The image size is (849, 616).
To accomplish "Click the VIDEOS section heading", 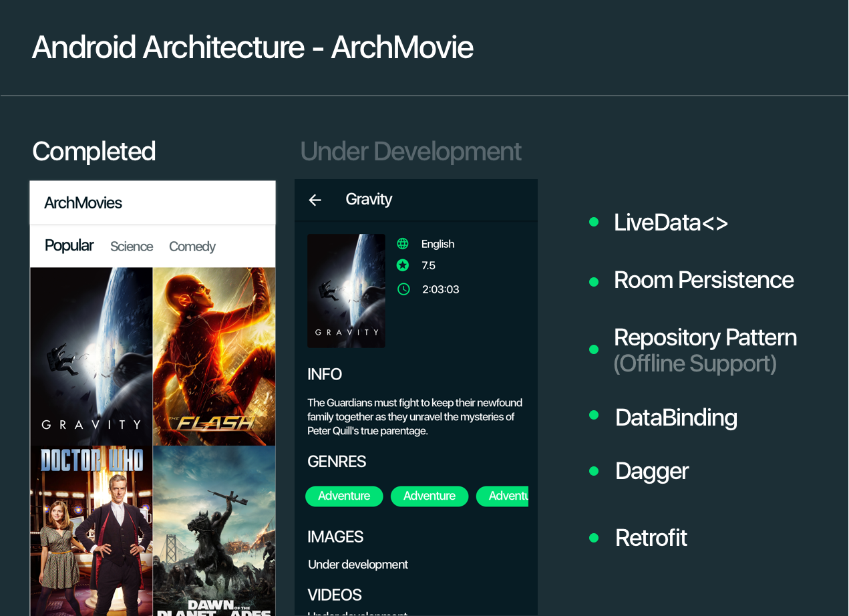I will [x=335, y=595].
